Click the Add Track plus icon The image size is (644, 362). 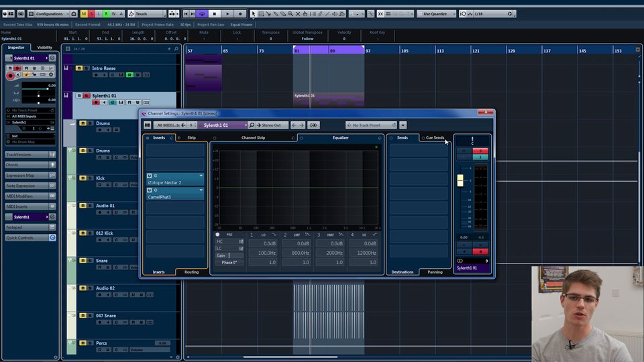[169, 49]
